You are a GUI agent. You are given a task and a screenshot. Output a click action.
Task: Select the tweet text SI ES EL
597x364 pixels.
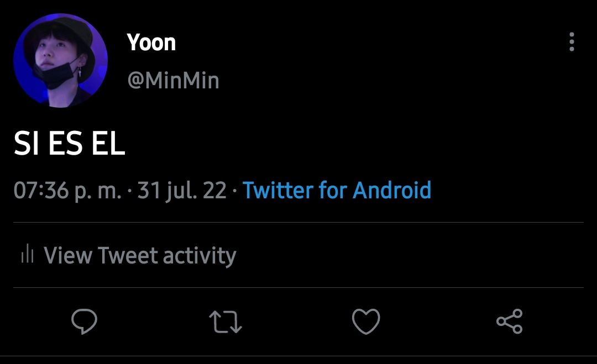[x=69, y=143]
